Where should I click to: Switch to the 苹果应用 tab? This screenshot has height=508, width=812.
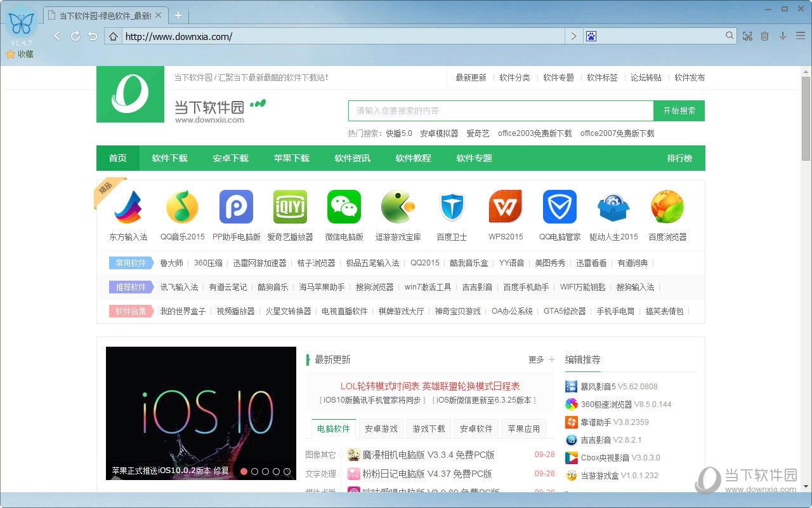tap(524, 429)
